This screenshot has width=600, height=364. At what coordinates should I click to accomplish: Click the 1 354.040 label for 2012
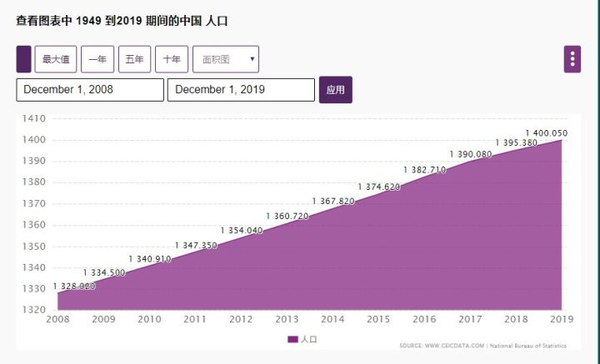click(x=241, y=230)
